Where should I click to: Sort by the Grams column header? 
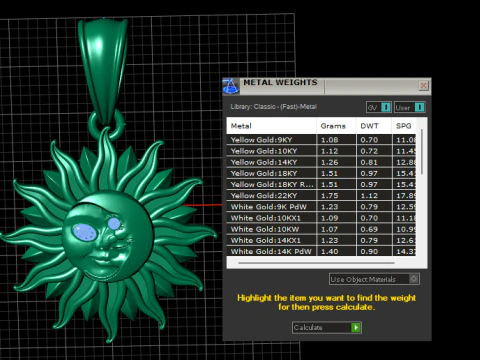coord(336,126)
